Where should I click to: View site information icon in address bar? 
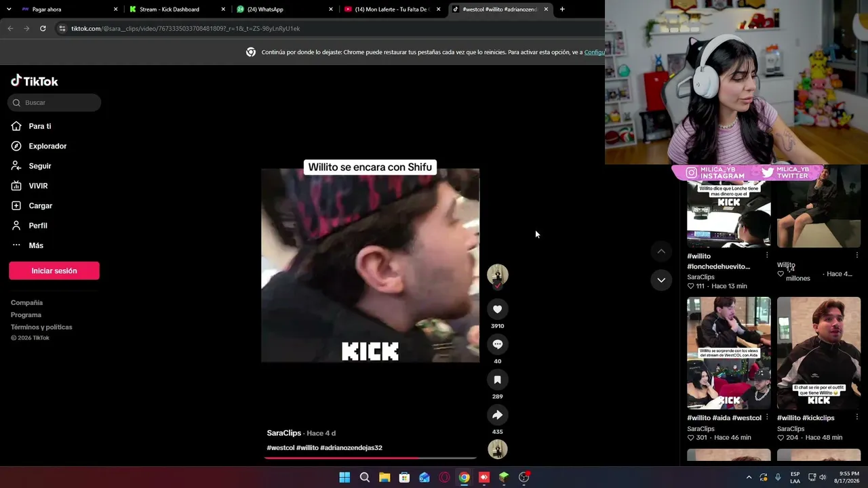[62, 28]
